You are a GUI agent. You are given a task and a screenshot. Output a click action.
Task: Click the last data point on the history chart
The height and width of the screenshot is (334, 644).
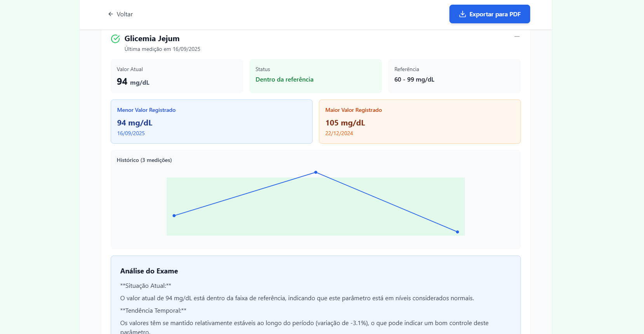(x=457, y=232)
